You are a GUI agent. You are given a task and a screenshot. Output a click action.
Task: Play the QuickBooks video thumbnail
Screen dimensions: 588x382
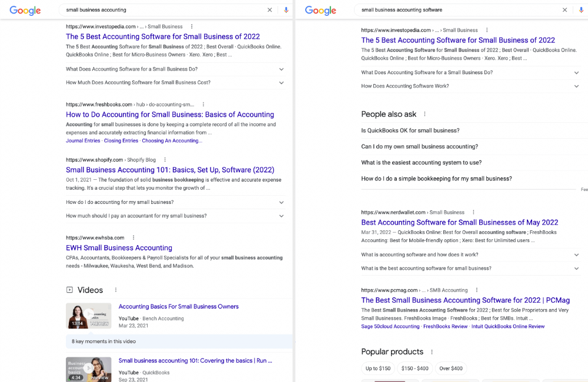point(89,369)
